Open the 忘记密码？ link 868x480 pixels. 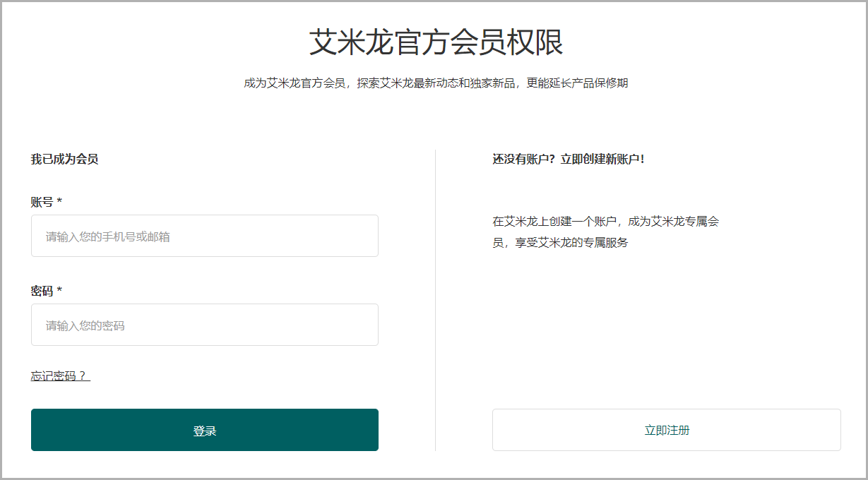[x=61, y=376]
